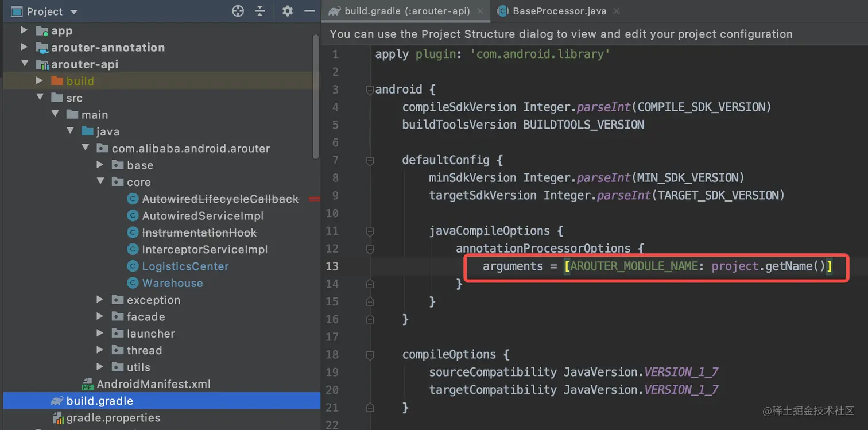Image resolution: width=868 pixels, height=430 pixels.
Task: Collapse the arouter-api module
Action: [24, 64]
